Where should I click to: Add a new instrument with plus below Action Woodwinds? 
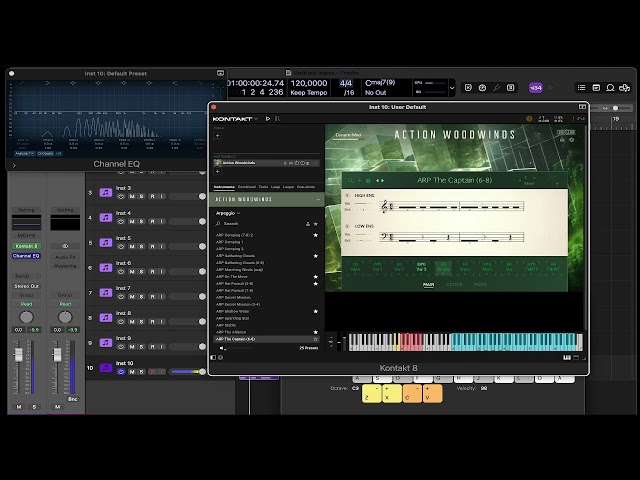(218, 171)
